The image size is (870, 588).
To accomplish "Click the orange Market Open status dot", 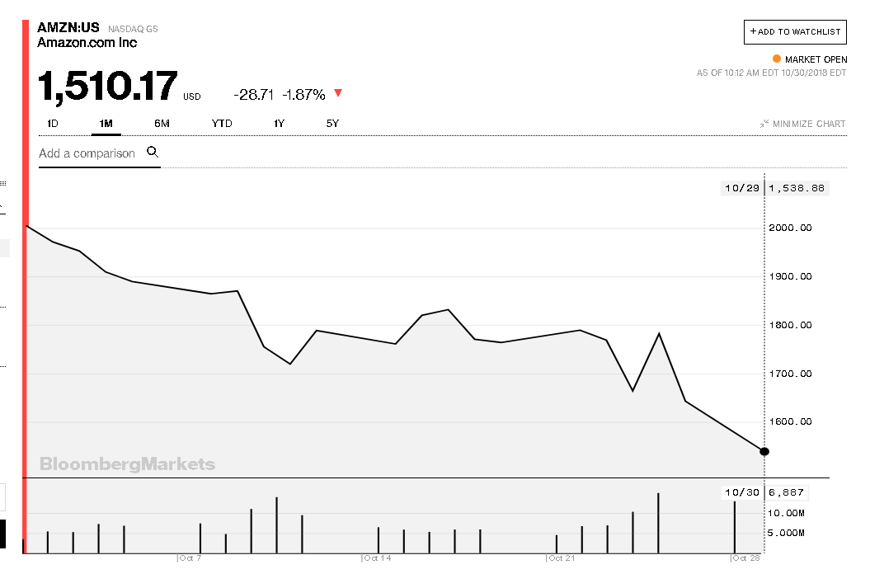I will point(776,59).
